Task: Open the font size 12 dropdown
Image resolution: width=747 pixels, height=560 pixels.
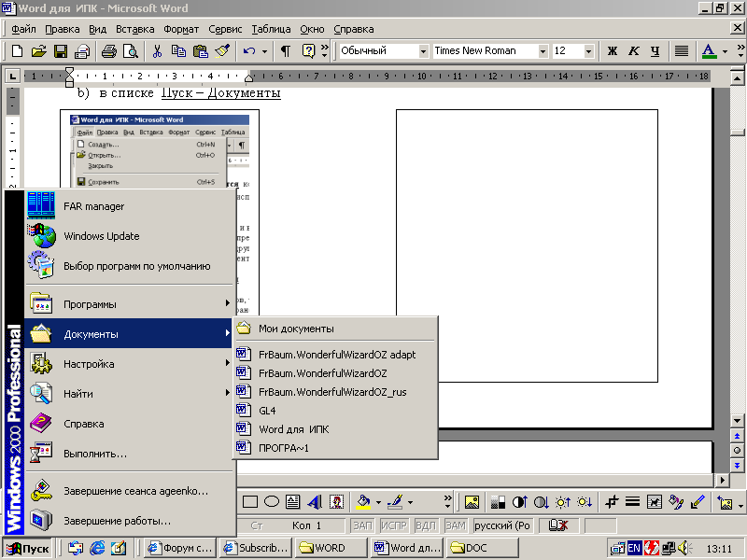Action: click(x=589, y=51)
